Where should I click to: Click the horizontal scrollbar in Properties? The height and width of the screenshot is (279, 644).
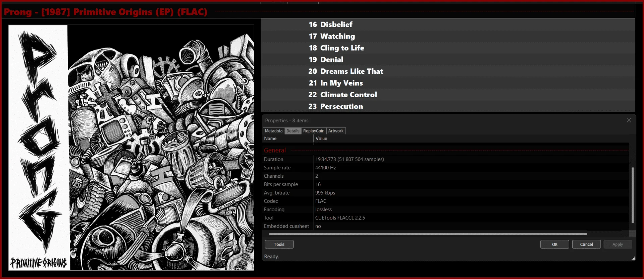pos(428,234)
